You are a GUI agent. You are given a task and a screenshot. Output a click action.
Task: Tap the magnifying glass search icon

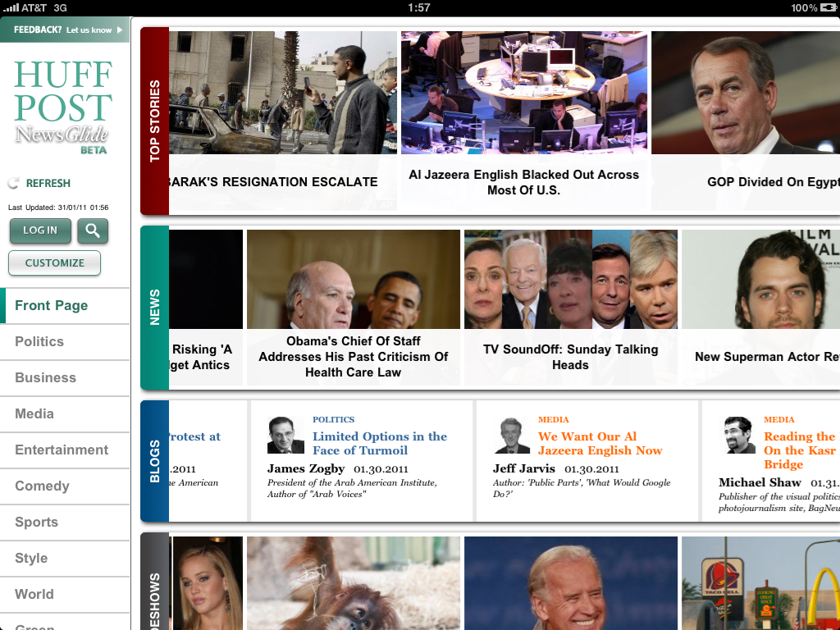[x=93, y=231]
